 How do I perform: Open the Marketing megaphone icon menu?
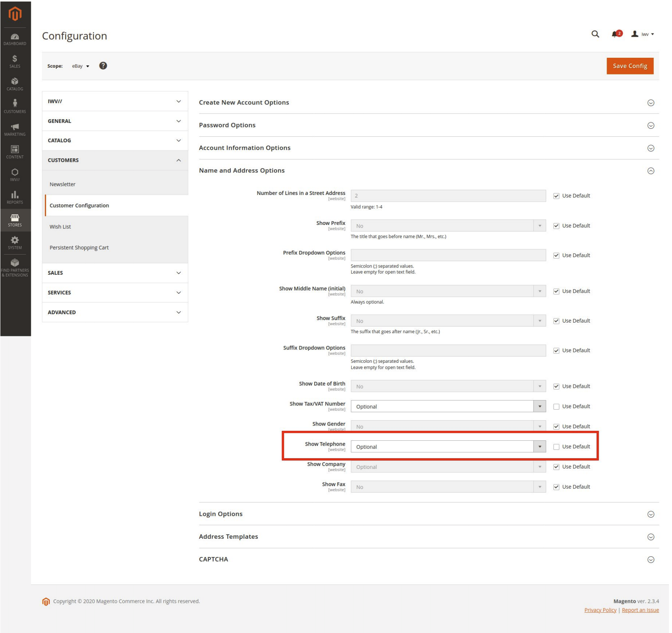point(15,130)
